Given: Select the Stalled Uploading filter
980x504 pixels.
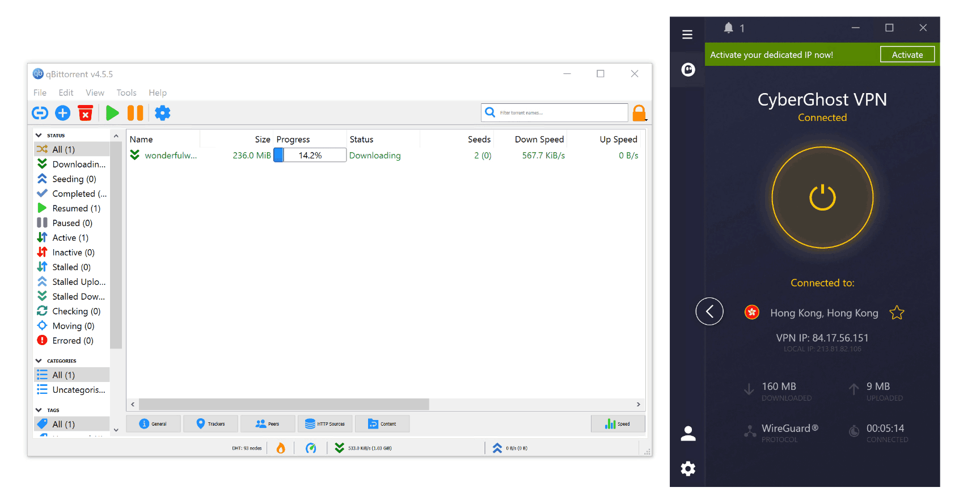Looking at the screenshot, I should (x=71, y=282).
